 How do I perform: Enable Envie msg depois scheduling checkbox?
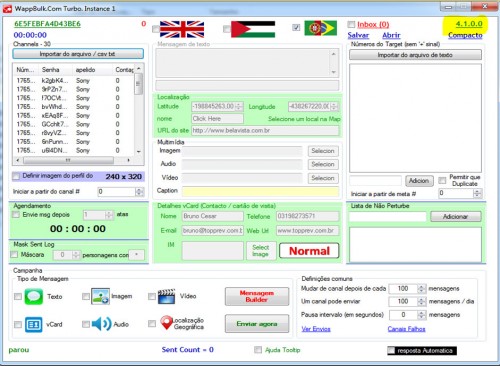click(16, 214)
